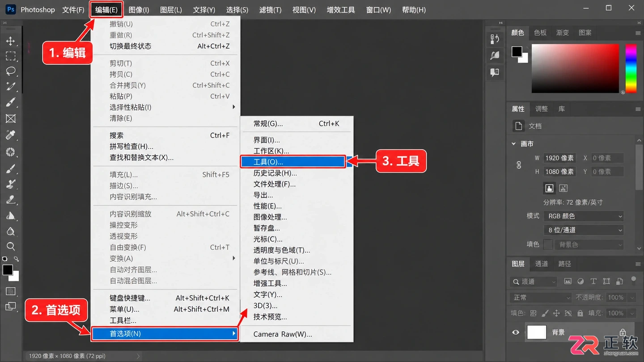Switch to the 通道 tab

(x=542, y=264)
